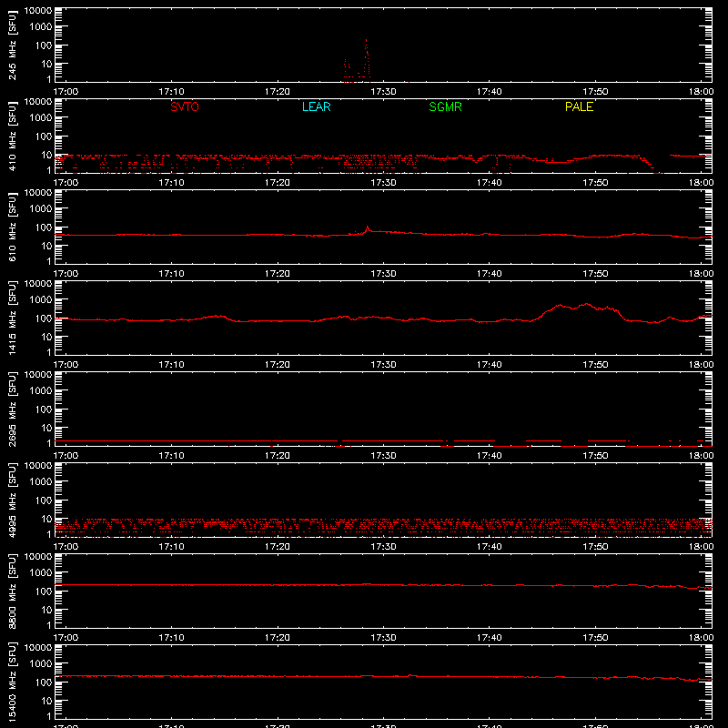Click the 17:00 tick under the 8800 MHz panel

click(x=66, y=638)
